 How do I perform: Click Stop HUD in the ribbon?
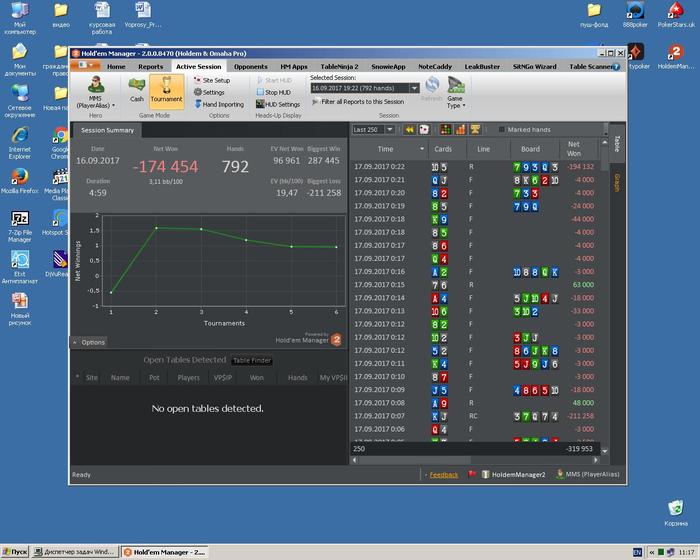point(274,92)
